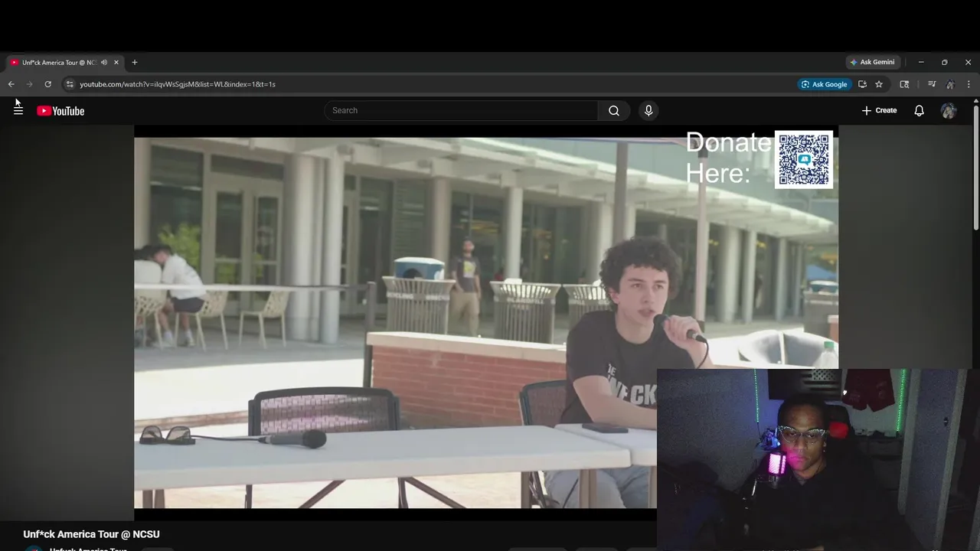Click the Create button
The height and width of the screenshot is (551, 980).
tap(879, 110)
